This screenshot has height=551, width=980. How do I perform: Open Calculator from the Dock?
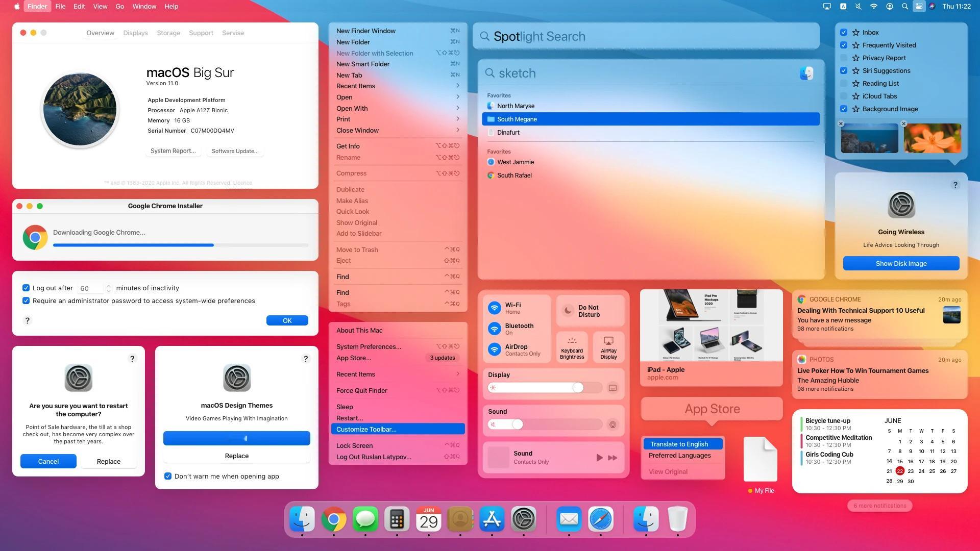(x=397, y=519)
